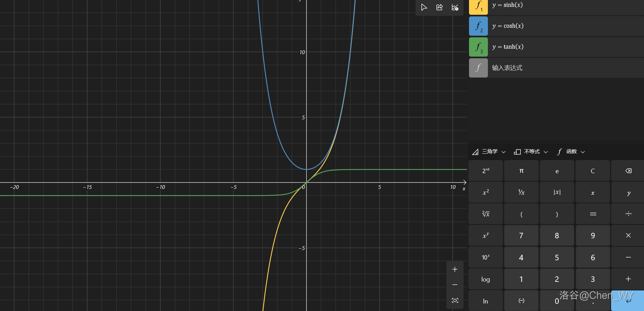Zoom in on the graph

455,270
